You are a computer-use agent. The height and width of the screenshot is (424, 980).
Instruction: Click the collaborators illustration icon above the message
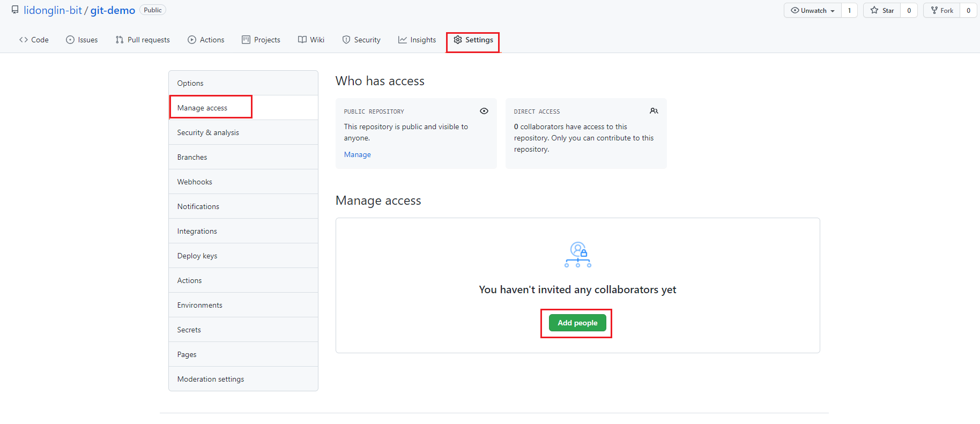point(578,255)
